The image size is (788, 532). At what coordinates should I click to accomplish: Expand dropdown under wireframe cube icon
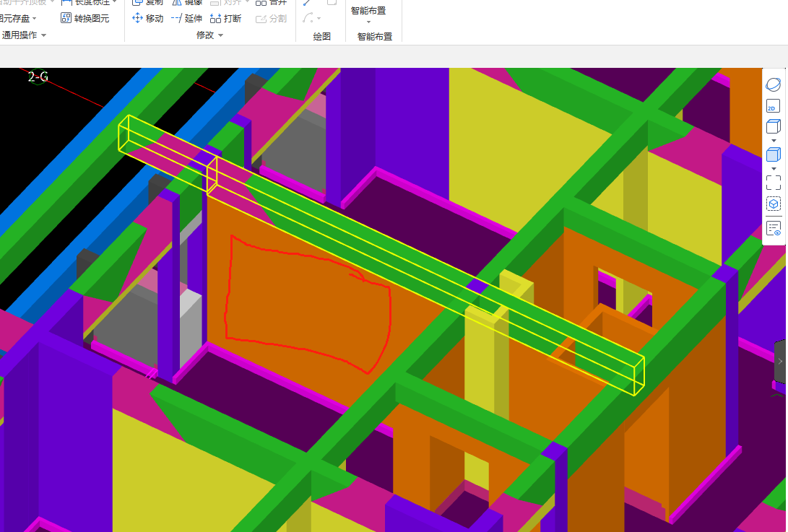(774, 141)
